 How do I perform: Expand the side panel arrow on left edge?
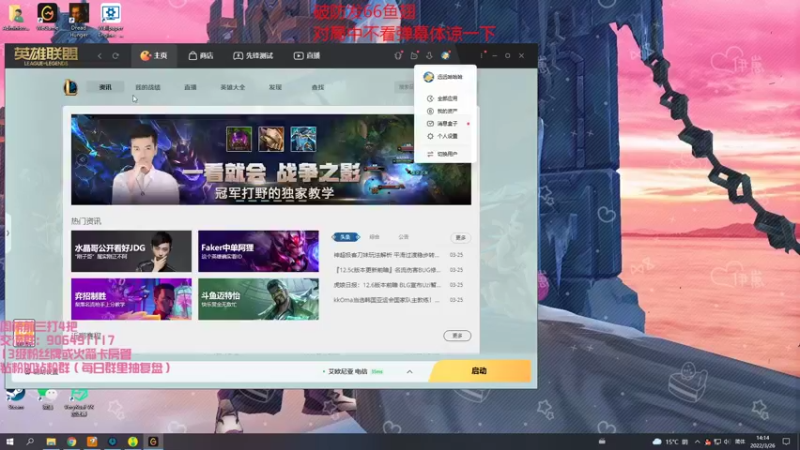click(7, 233)
